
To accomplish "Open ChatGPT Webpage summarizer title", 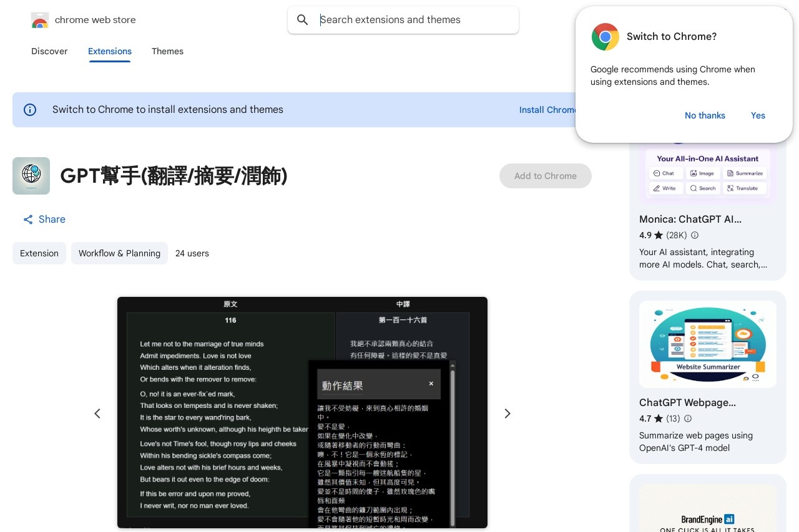I will tap(687, 403).
